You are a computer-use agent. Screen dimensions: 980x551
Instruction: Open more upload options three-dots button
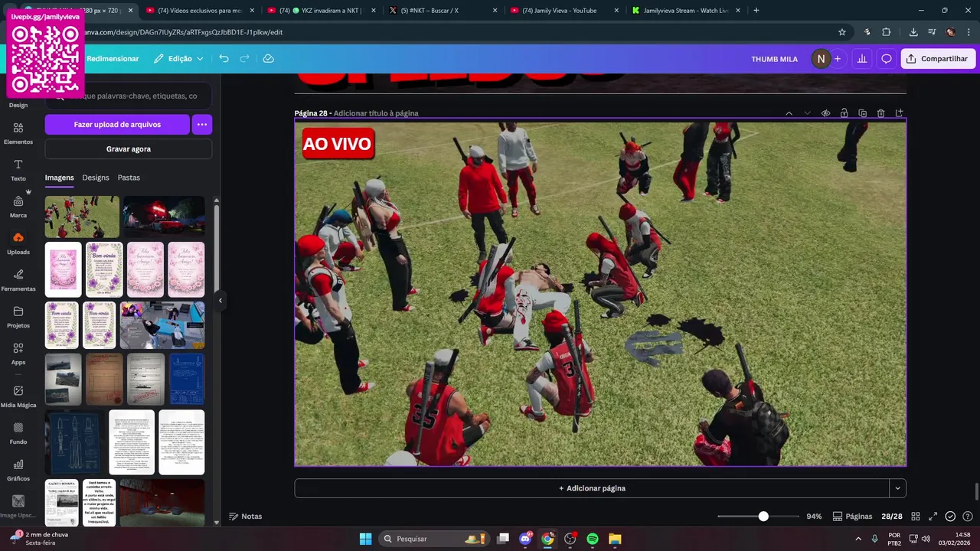tap(202, 124)
